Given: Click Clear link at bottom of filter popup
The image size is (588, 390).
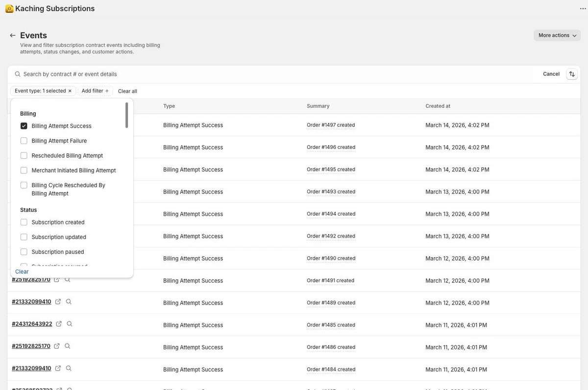Looking at the screenshot, I should [x=22, y=271].
